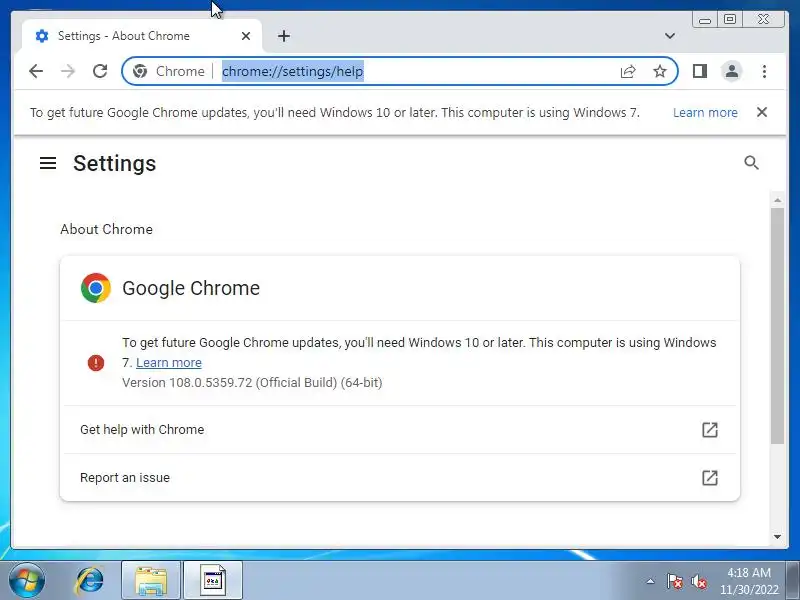The width and height of the screenshot is (800, 600).
Task: Open Learn more link in the infobar
Action: 705,112
